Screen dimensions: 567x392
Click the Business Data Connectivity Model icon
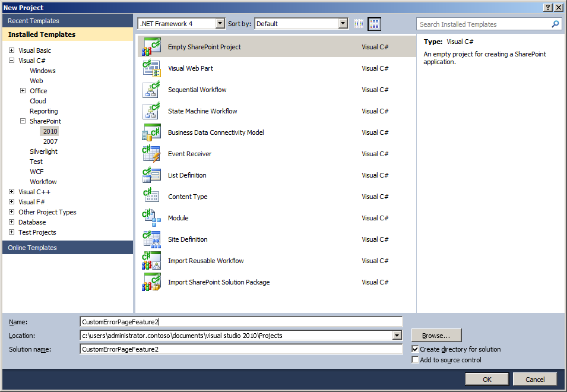(x=151, y=132)
